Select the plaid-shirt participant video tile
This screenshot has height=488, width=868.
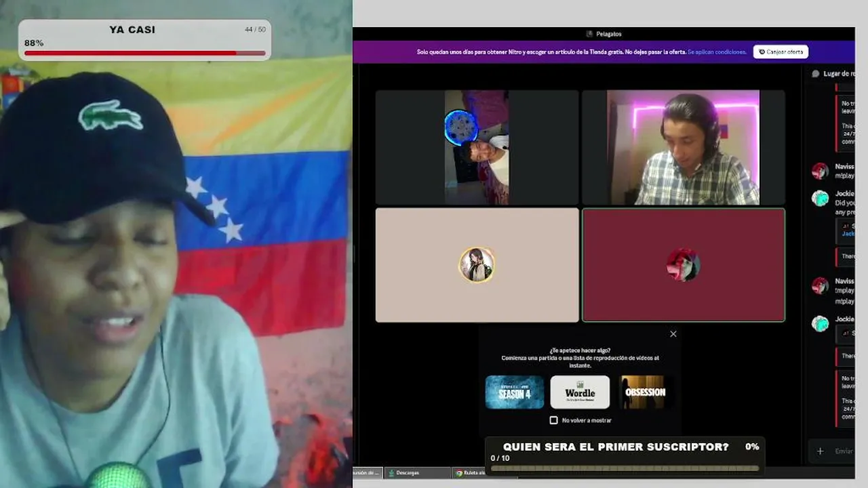click(684, 148)
